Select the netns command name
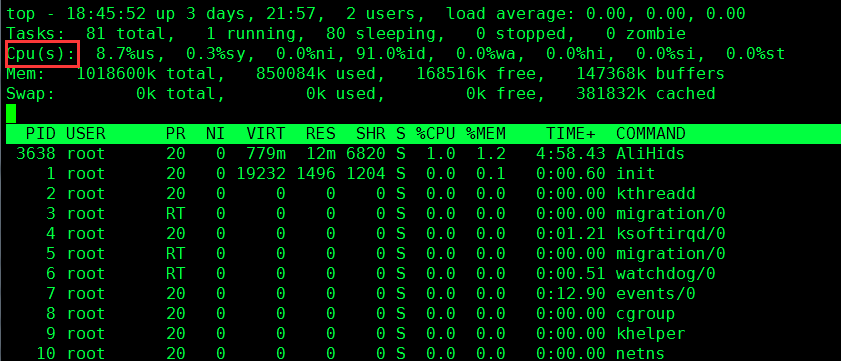The width and height of the screenshot is (841, 361). coord(640,354)
